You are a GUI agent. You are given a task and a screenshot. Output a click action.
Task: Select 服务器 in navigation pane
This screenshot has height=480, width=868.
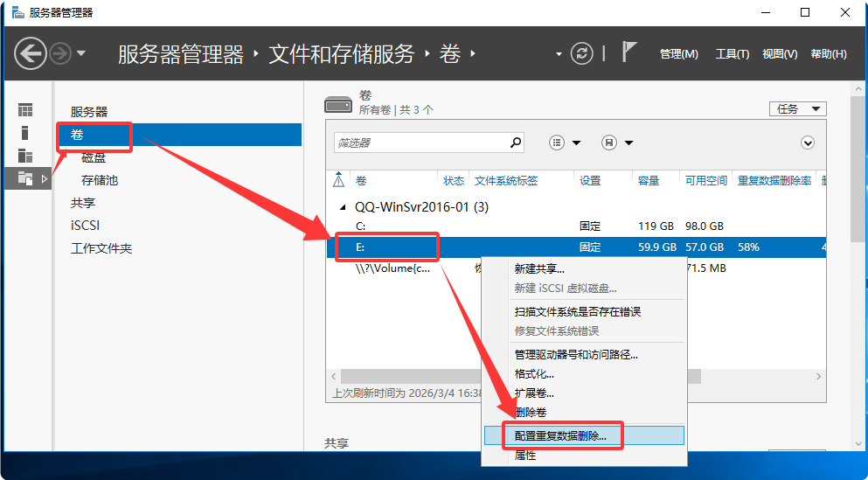coord(89,112)
